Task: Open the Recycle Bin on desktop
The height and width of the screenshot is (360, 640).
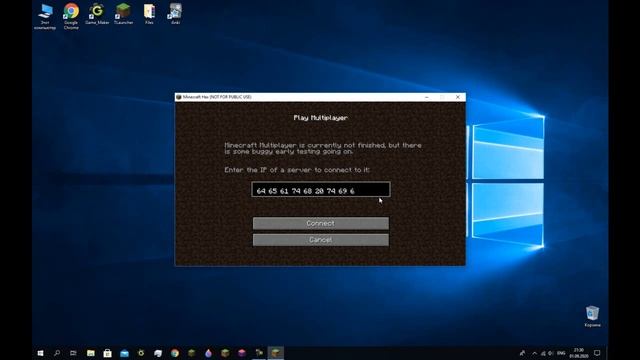Action: 592,316
